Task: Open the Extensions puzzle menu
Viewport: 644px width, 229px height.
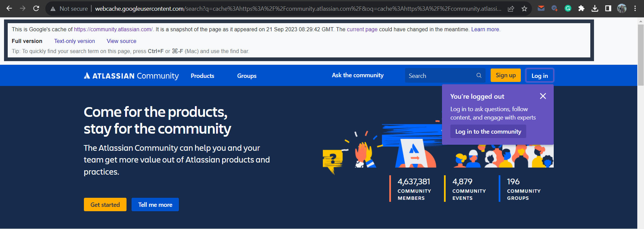Action: (581, 8)
